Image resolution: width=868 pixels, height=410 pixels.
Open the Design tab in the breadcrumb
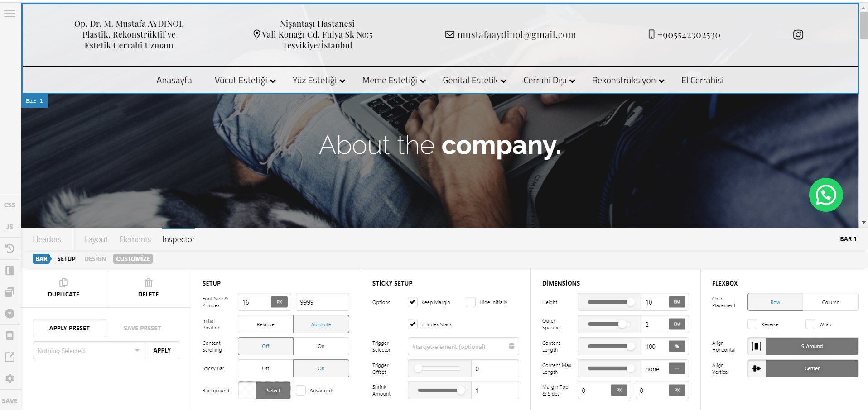(95, 259)
